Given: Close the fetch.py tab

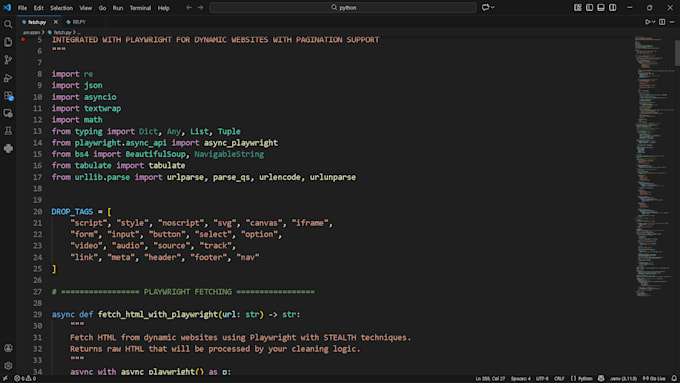Looking at the screenshot, I should pos(56,22).
